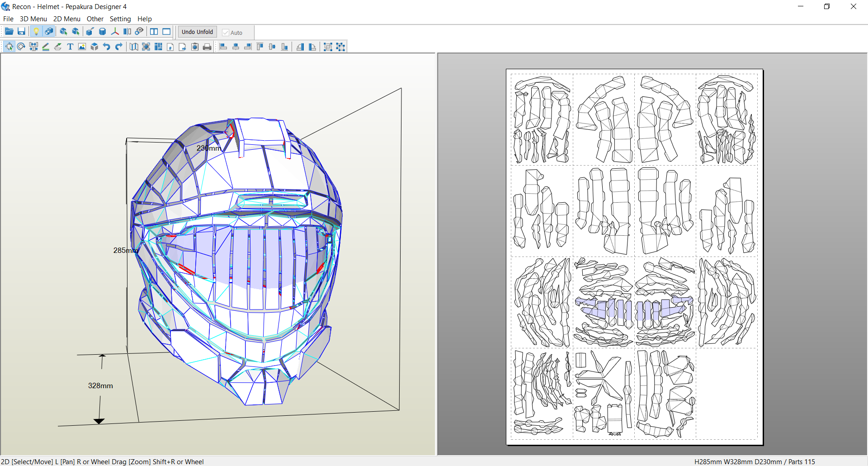
Task: Click the 285mm height label
Action: 126,250
